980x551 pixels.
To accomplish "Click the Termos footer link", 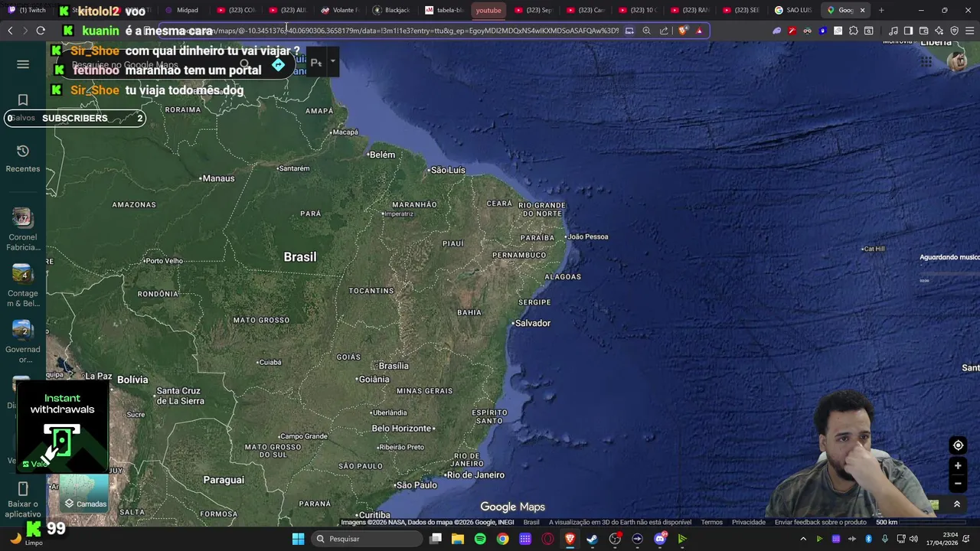I will tap(711, 523).
